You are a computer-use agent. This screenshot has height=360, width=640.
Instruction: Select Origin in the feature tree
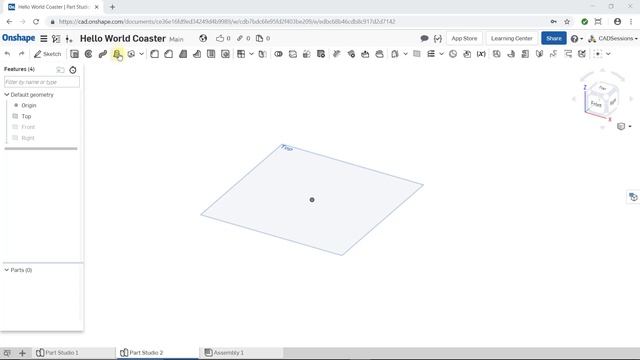coord(29,105)
